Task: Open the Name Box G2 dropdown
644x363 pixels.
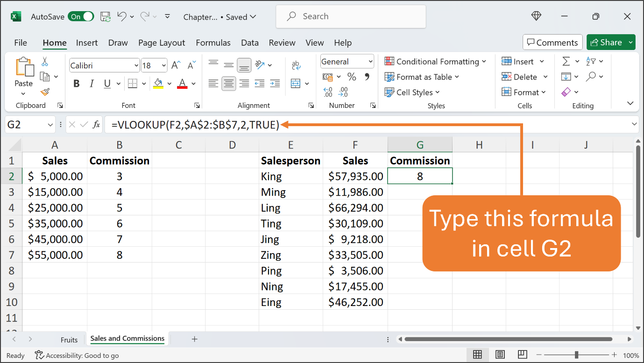Action: (x=50, y=125)
